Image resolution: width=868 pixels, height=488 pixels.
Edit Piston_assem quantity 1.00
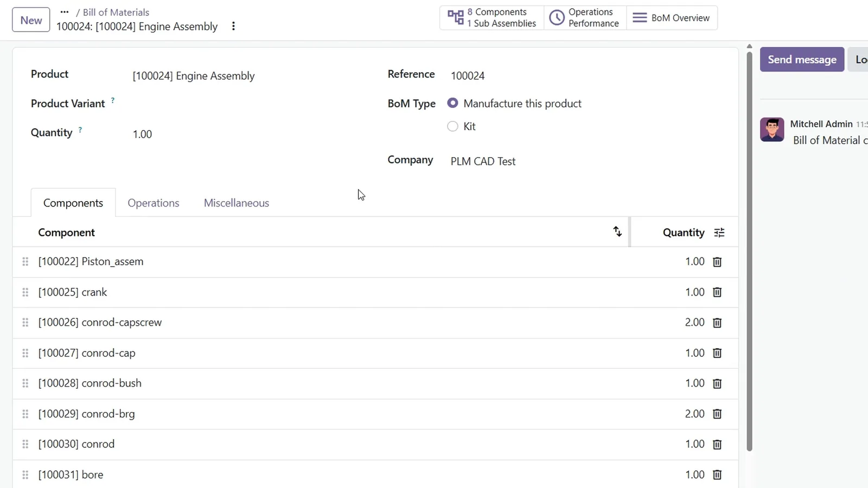click(x=694, y=261)
